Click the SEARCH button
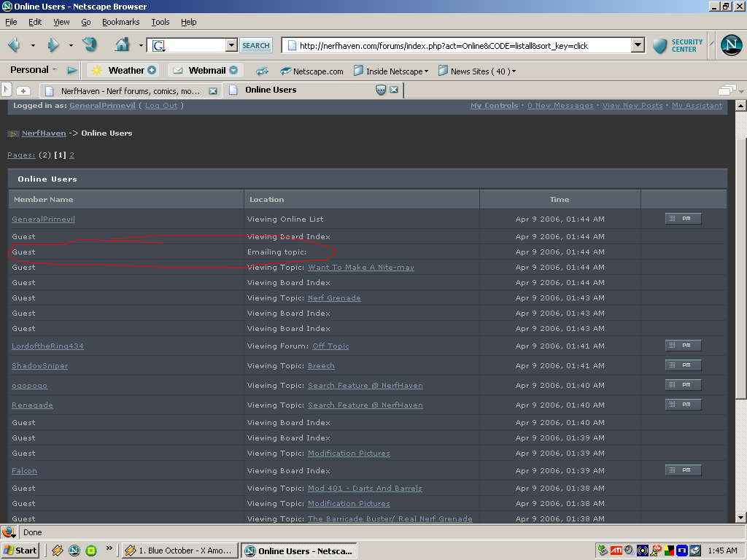 (x=256, y=45)
